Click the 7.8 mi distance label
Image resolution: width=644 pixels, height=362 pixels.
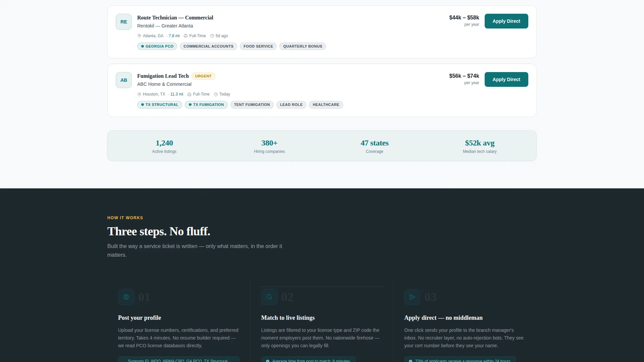pos(174,36)
